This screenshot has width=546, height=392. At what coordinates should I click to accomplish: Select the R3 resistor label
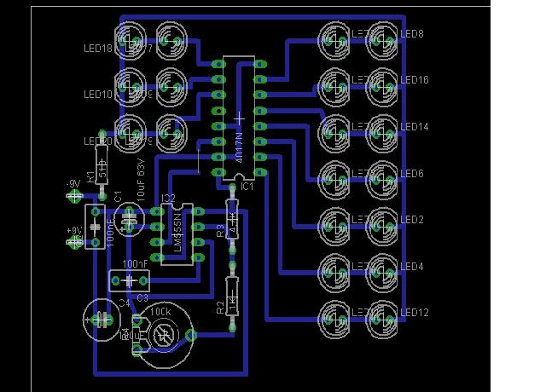[x=221, y=231]
